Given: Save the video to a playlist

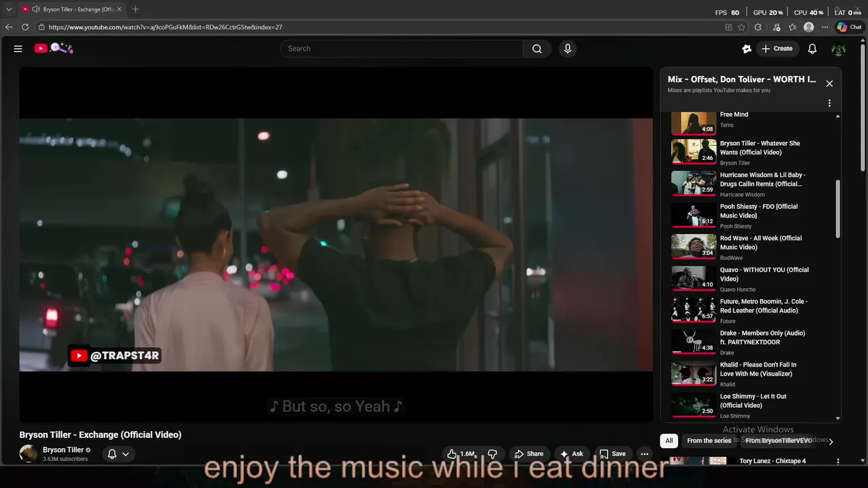Looking at the screenshot, I should [x=612, y=454].
